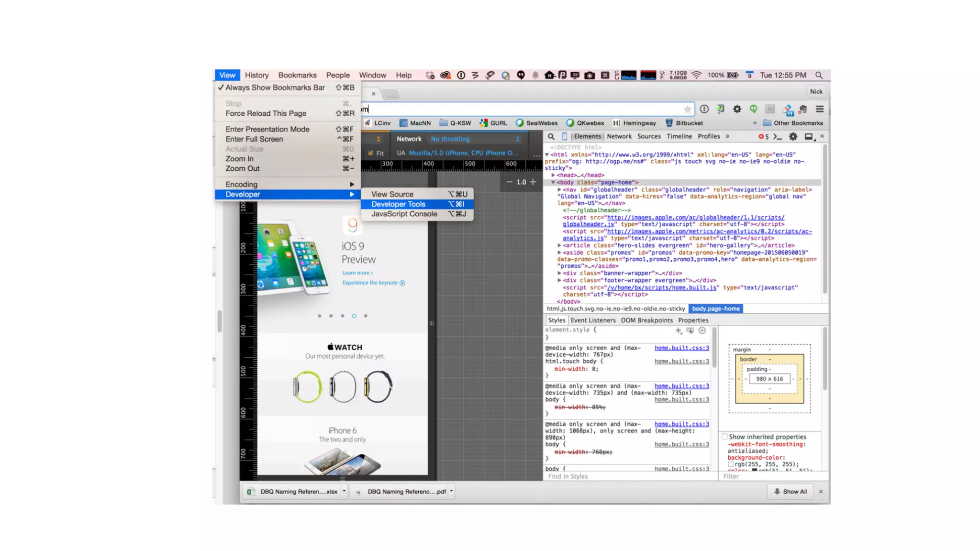The image size is (980, 551).
Task: Zoom out emulated device with minus icon
Action: [x=509, y=182]
